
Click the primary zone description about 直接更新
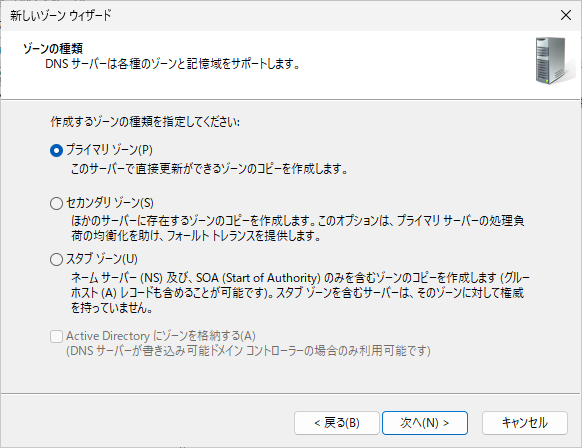pos(210,169)
